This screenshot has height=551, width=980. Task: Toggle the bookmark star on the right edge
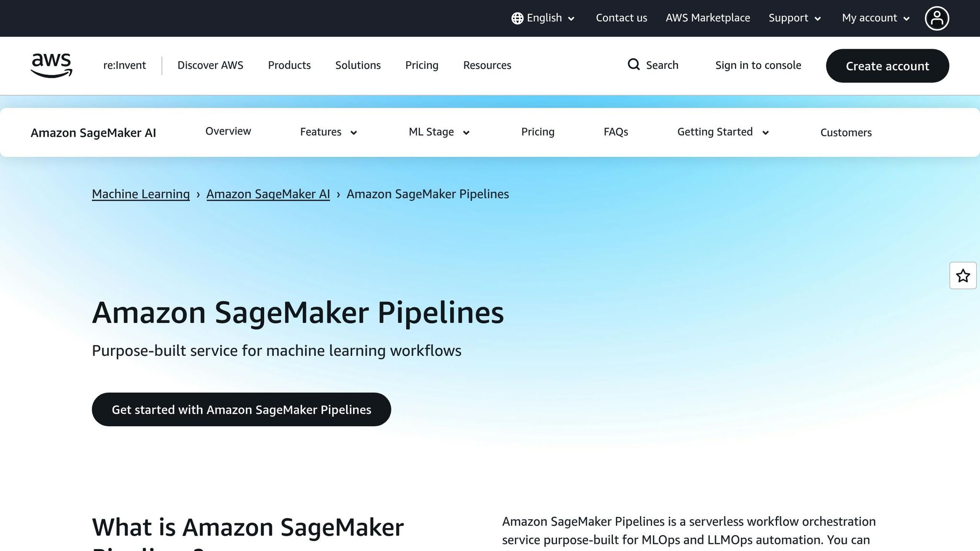(x=963, y=275)
